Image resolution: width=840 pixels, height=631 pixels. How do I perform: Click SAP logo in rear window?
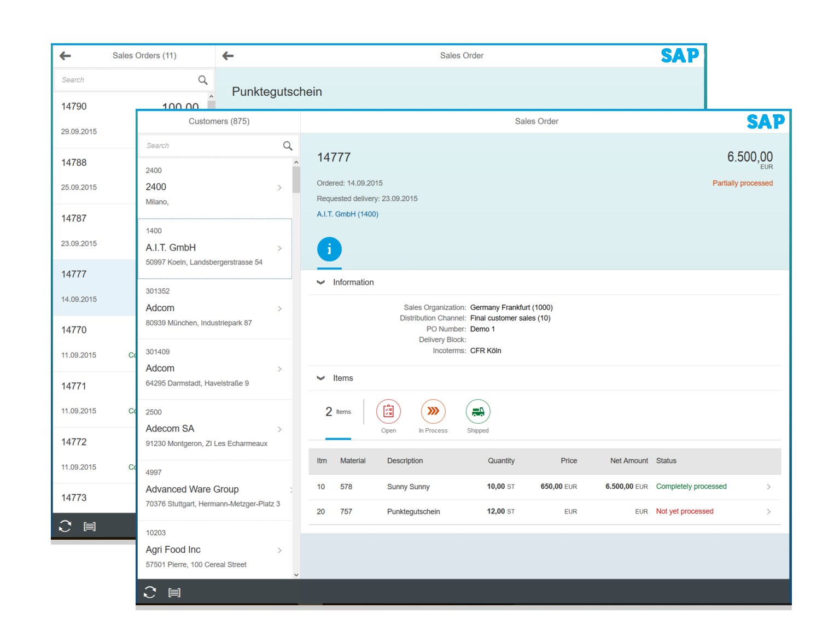click(x=680, y=55)
